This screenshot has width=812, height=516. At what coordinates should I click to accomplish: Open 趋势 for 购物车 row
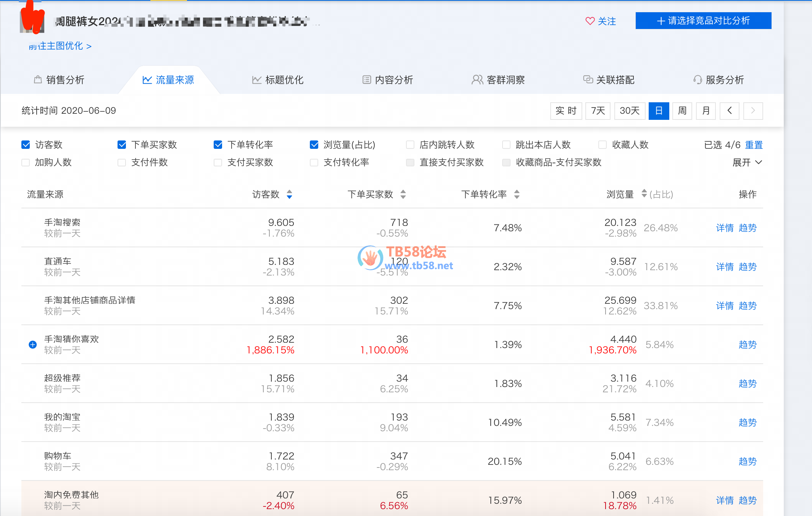pyautogui.click(x=748, y=461)
